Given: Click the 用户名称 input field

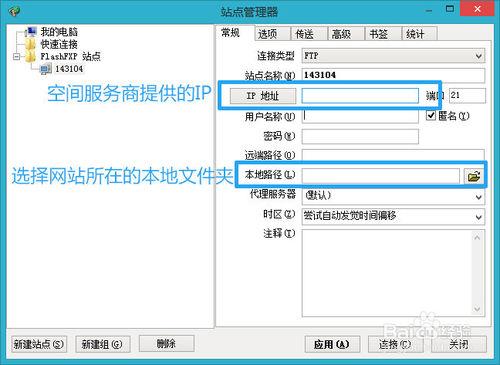Looking at the screenshot, I should (360, 116).
